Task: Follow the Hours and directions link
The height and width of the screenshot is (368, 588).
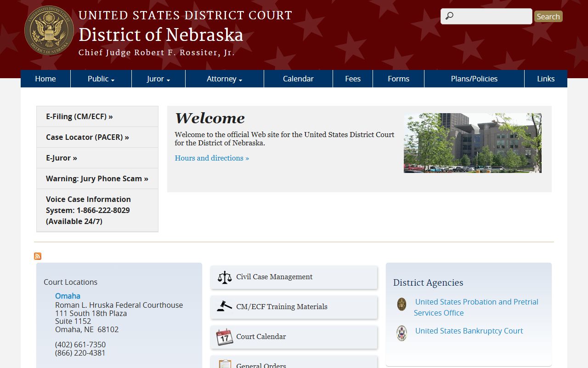Action: click(x=212, y=158)
